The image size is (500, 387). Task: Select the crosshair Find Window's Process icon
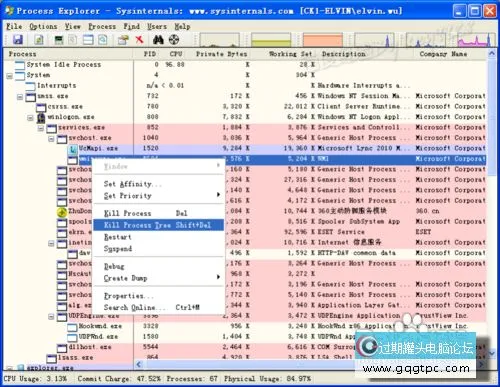pyautogui.click(x=174, y=40)
